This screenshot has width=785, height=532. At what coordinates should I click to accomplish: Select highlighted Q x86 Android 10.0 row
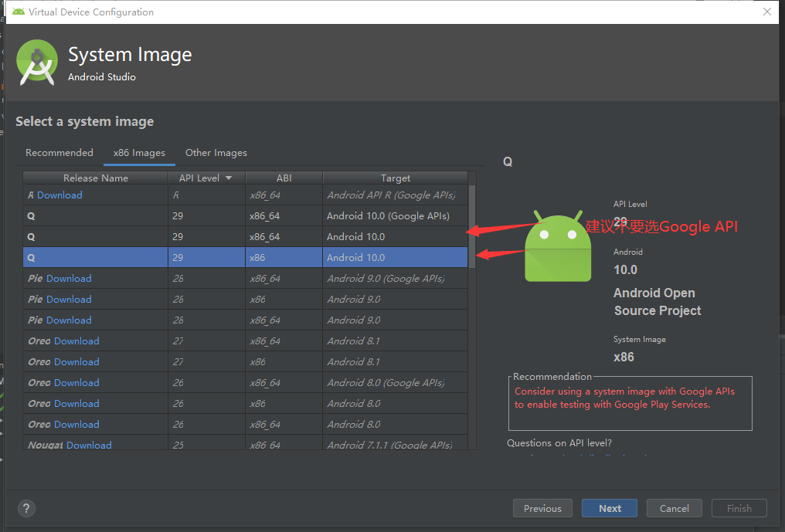(246, 258)
